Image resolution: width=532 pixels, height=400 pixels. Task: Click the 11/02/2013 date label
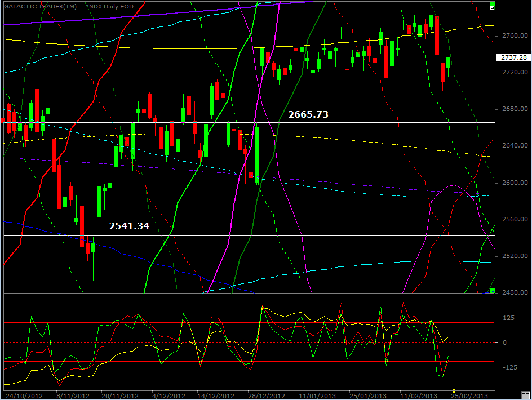coord(419,396)
